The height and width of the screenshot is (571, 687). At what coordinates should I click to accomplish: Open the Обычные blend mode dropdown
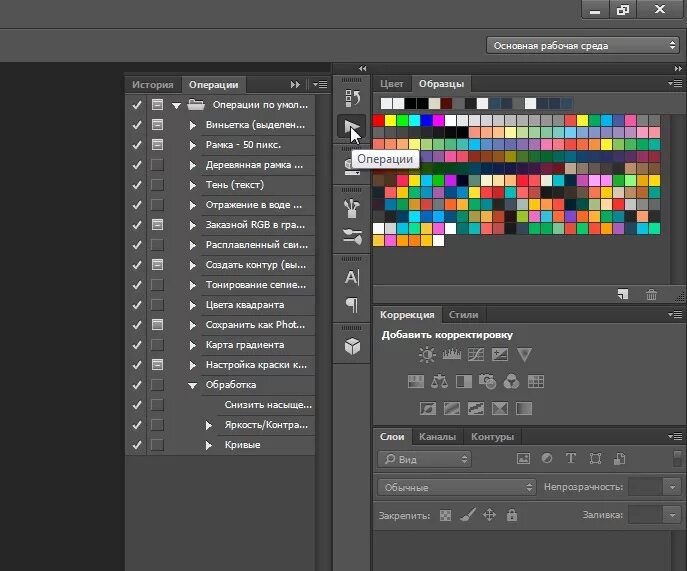point(456,487)
